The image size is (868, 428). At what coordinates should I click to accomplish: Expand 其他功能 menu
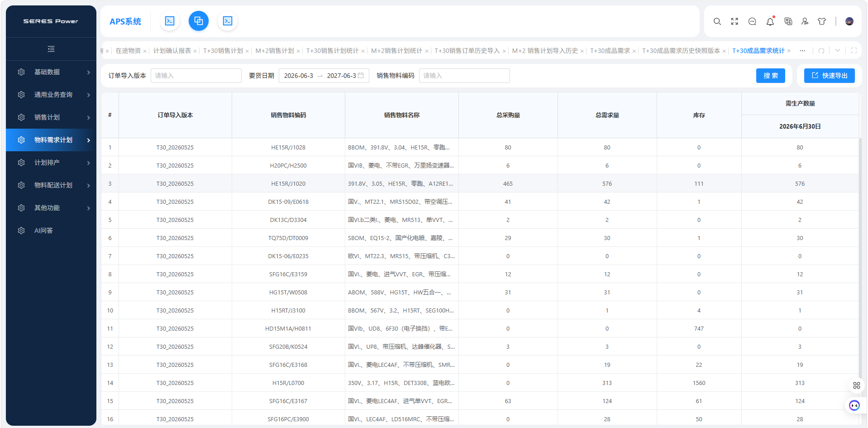51,208
